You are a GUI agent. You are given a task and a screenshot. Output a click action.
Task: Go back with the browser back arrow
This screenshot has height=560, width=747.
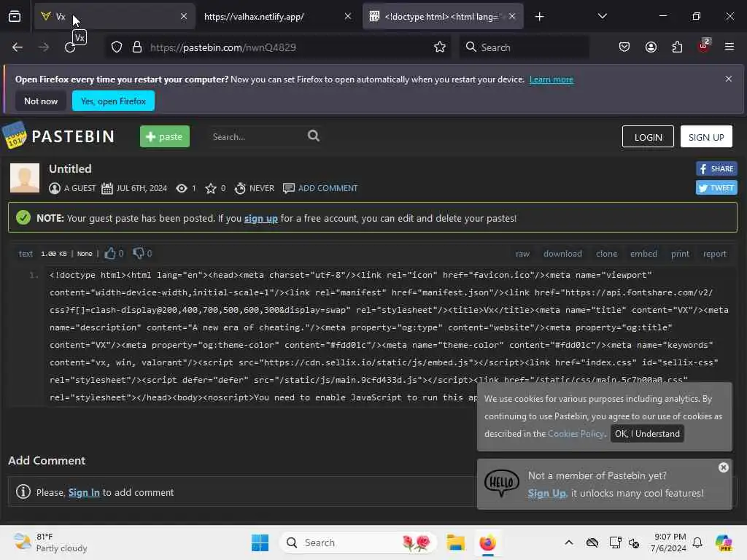pyautogui.click(x=18, y=47)
